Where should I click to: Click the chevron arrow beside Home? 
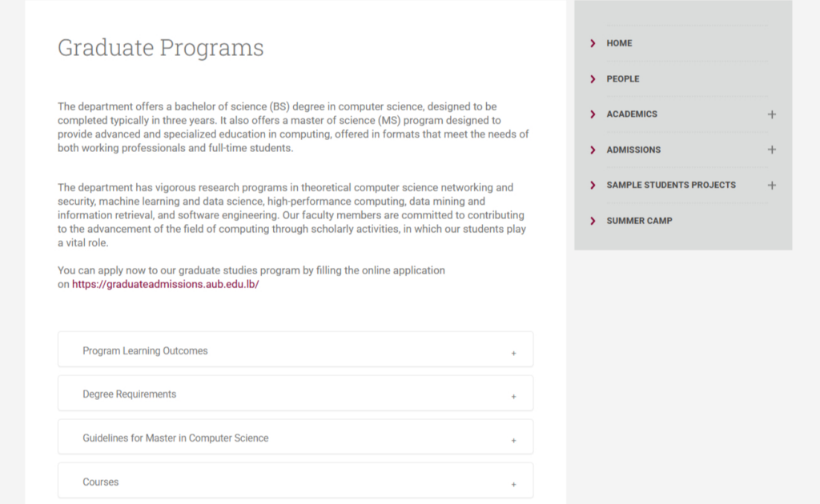point(593,43)
